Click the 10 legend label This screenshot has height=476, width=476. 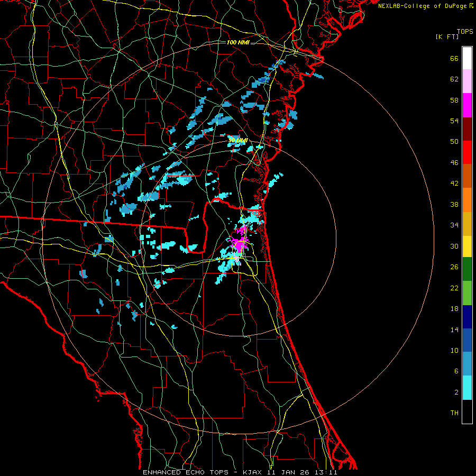[x=454, y=351]
